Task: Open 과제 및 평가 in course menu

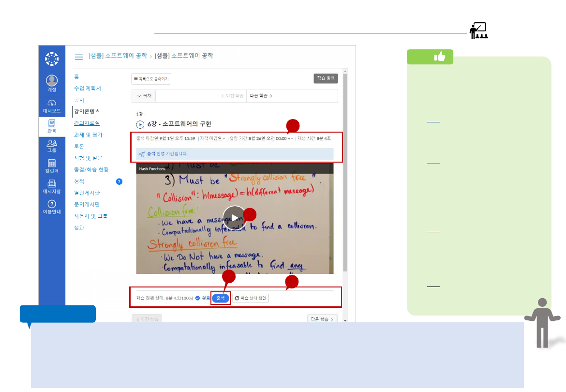Action: click(x=88, y=135)
